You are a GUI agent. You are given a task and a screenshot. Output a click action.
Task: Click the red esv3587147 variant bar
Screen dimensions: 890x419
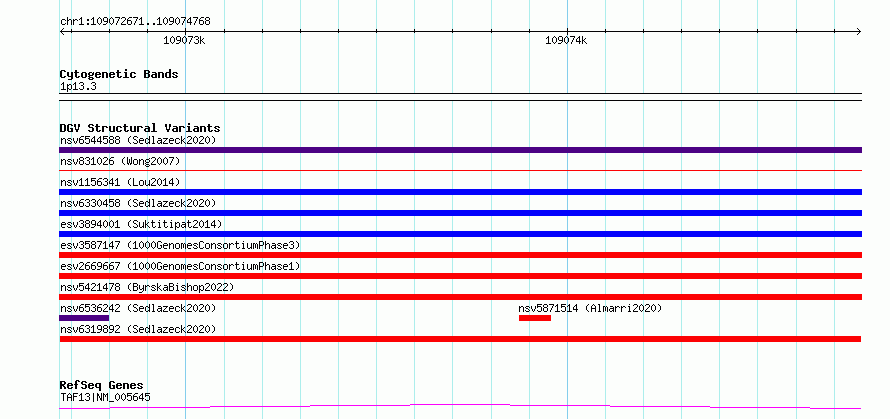click(x=460, y=255)
